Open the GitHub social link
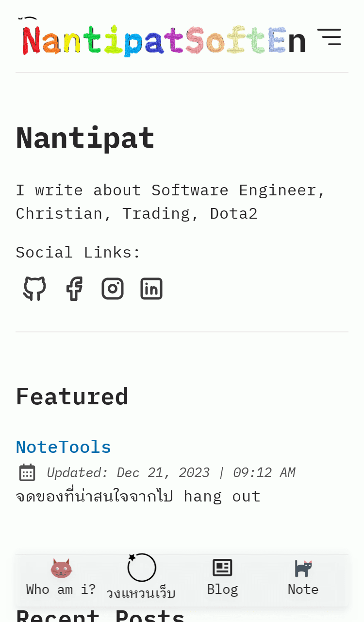 (x=35, y=289)
